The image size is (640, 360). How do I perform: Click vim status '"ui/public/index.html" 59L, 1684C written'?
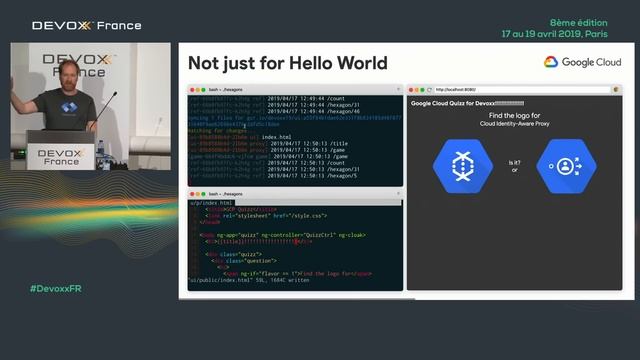[249, 280]
